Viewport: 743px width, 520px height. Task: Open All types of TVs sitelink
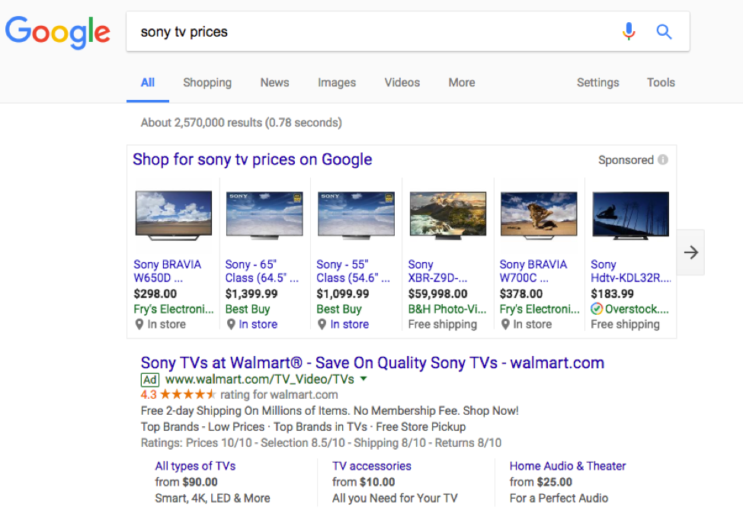point(195,466)
